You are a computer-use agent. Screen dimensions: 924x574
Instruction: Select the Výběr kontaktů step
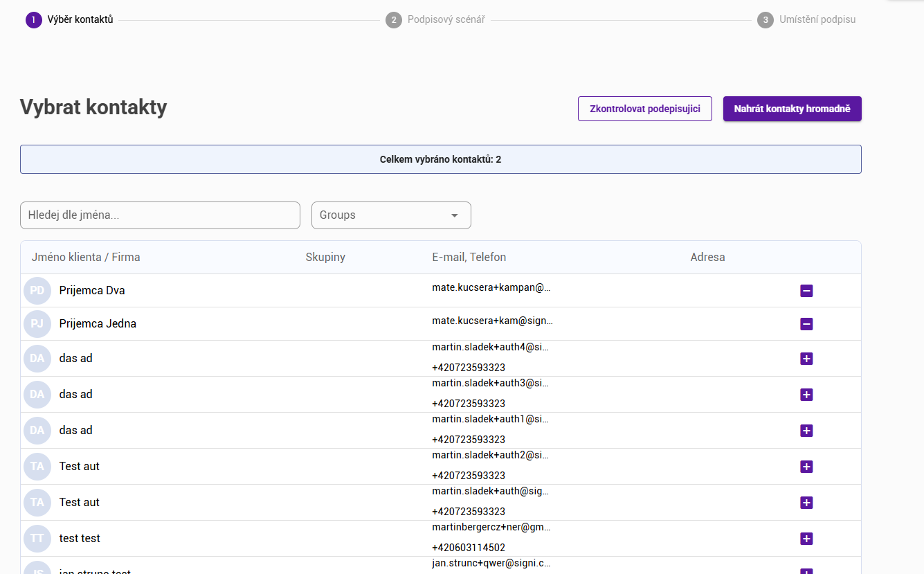[80, 20]
